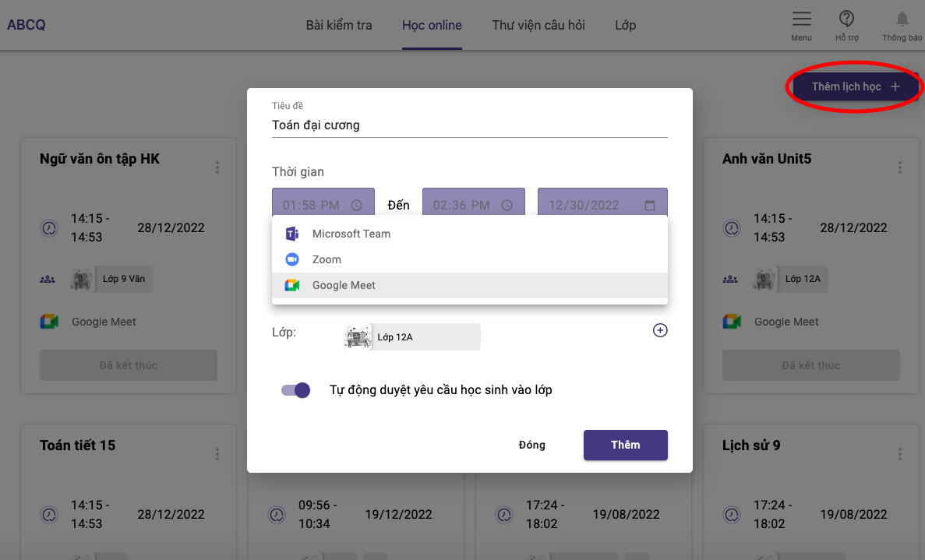
Task: Toggle Tự động duyệt yêu cầu học sinh
Action: [295, 389]
